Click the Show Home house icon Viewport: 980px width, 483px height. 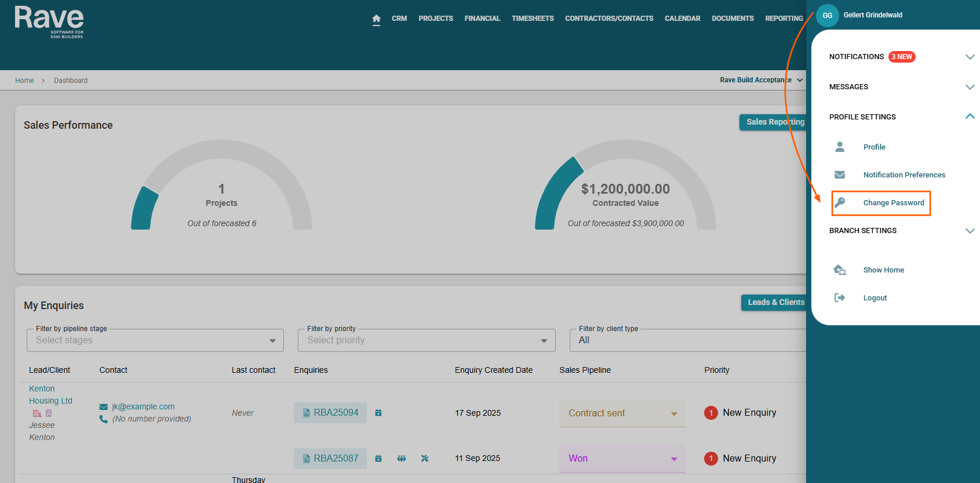coord(840,270)
